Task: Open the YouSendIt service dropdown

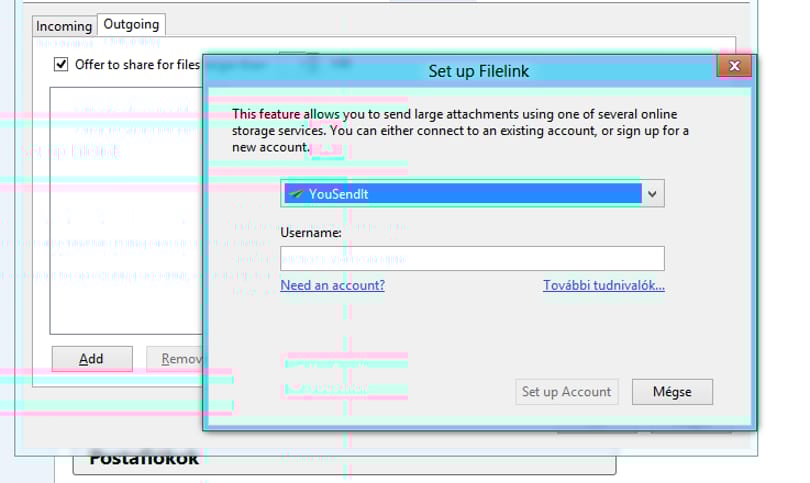Action: point(472,194)
